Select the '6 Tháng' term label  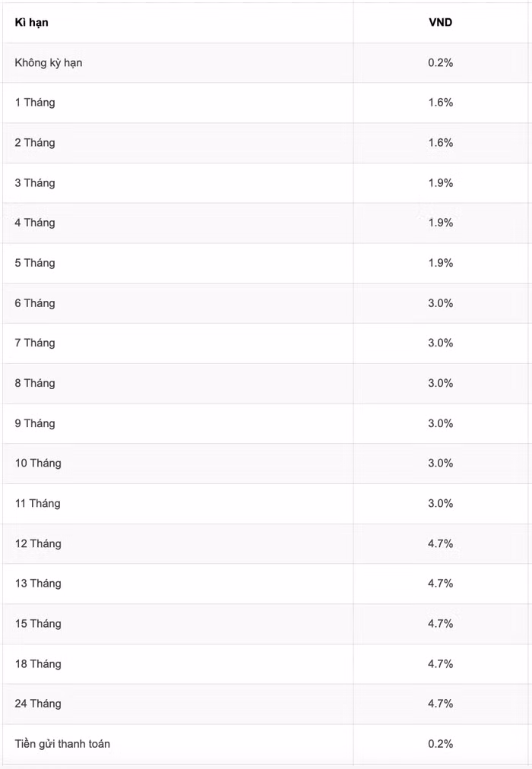[x=35, y=303]
